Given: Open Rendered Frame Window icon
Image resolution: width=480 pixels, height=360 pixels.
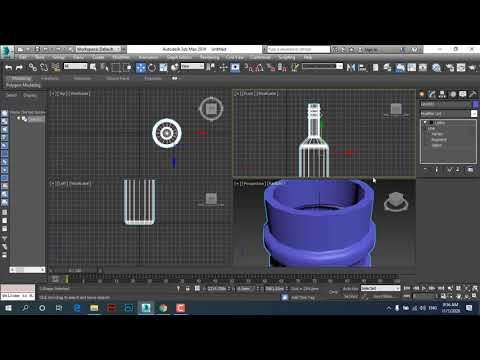Looking at the screenshot, I should (x=461, y=68).
